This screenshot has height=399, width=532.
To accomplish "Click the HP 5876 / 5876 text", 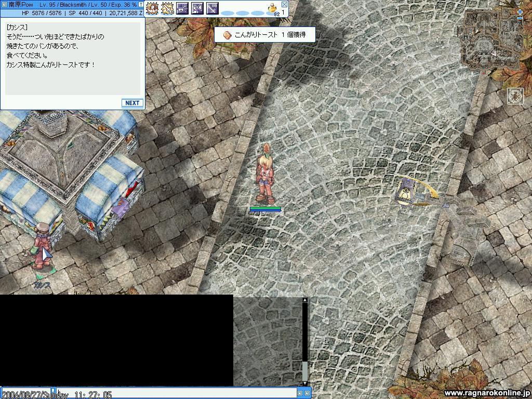I will [42, 13].
